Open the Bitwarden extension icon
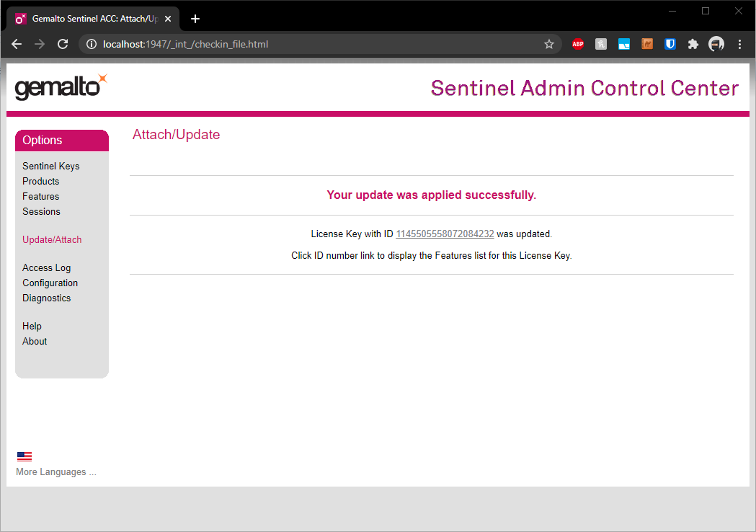 670,44
